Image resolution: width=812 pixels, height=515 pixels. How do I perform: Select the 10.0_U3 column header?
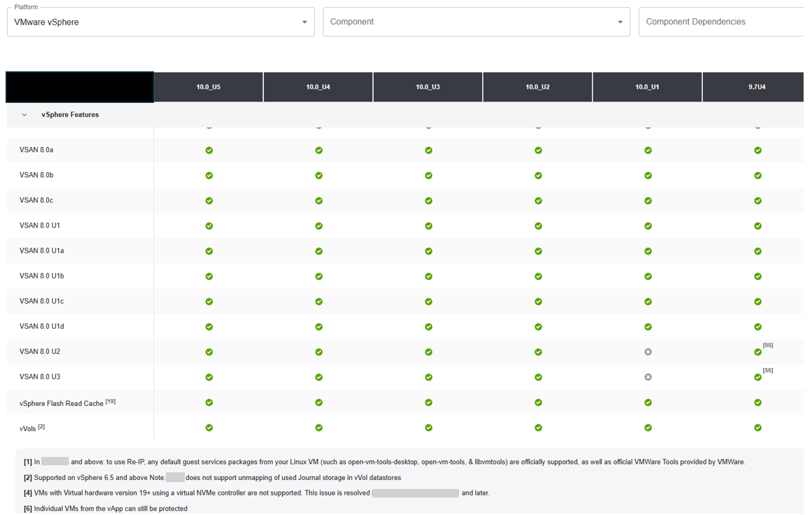(x=428, y=87)
